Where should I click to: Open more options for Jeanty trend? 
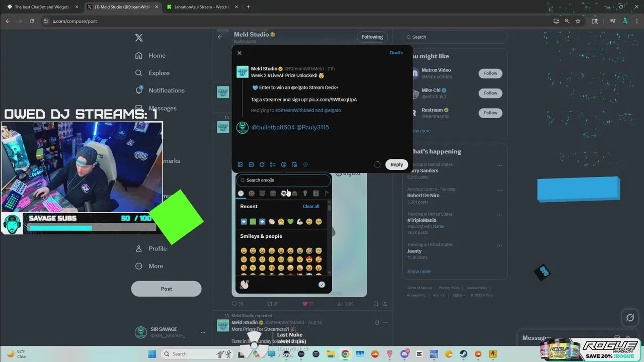coord(499,245)
